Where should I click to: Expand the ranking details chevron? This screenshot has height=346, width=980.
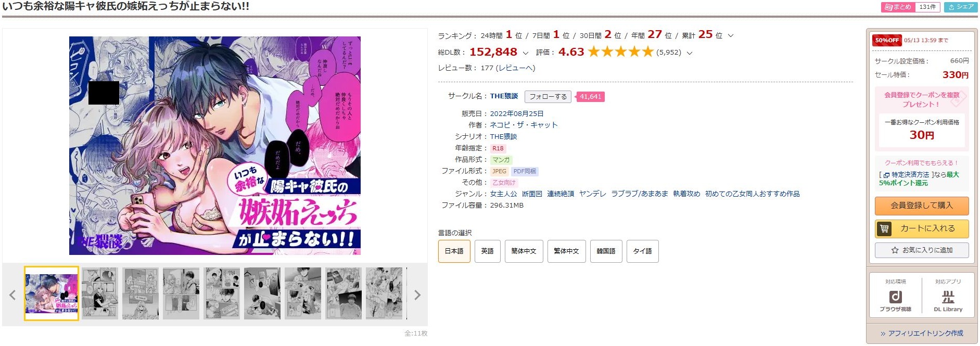pyautogui.click(x=731, y=36)
